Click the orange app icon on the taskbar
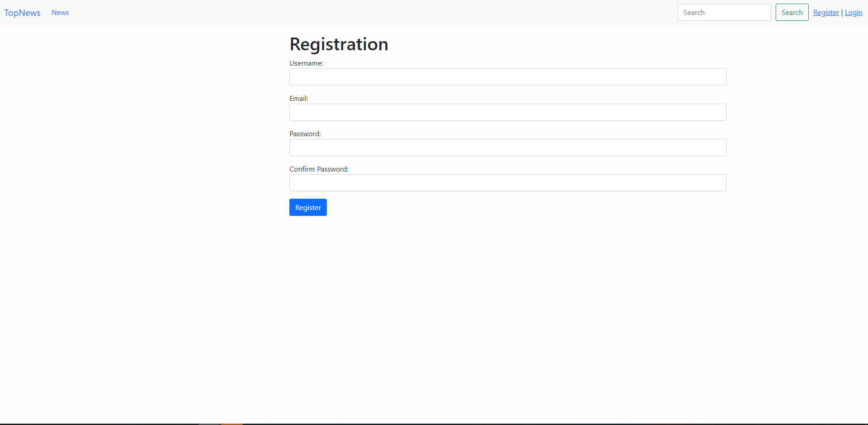This screenshot has width=868, height=425. (231, 423)
